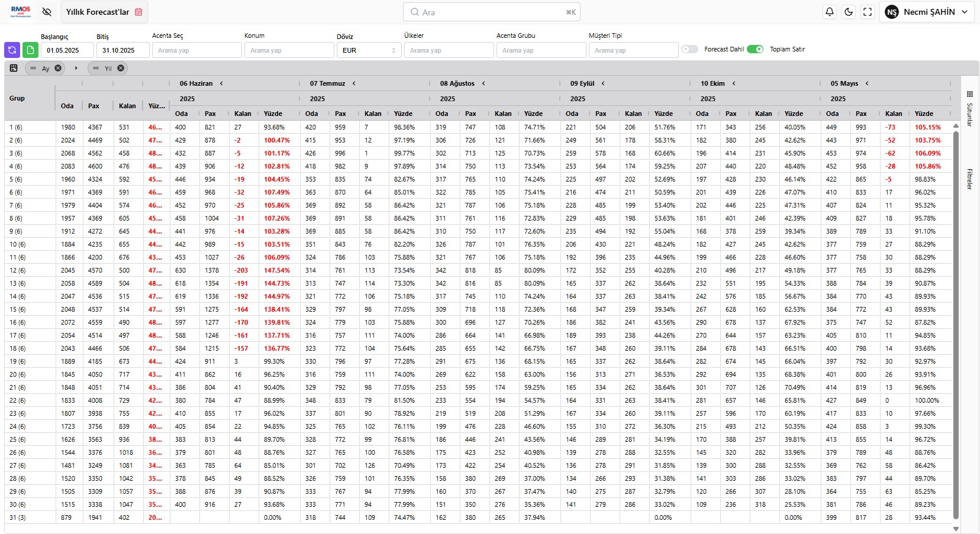Click the pivot table icon in group bar
The width and height of the screenshot is (980, 534).
14,68
